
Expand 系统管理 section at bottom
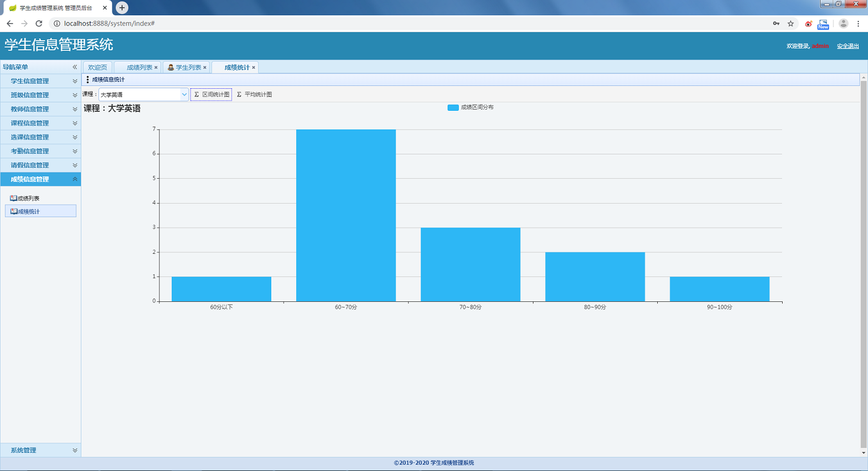coord(41,450)
